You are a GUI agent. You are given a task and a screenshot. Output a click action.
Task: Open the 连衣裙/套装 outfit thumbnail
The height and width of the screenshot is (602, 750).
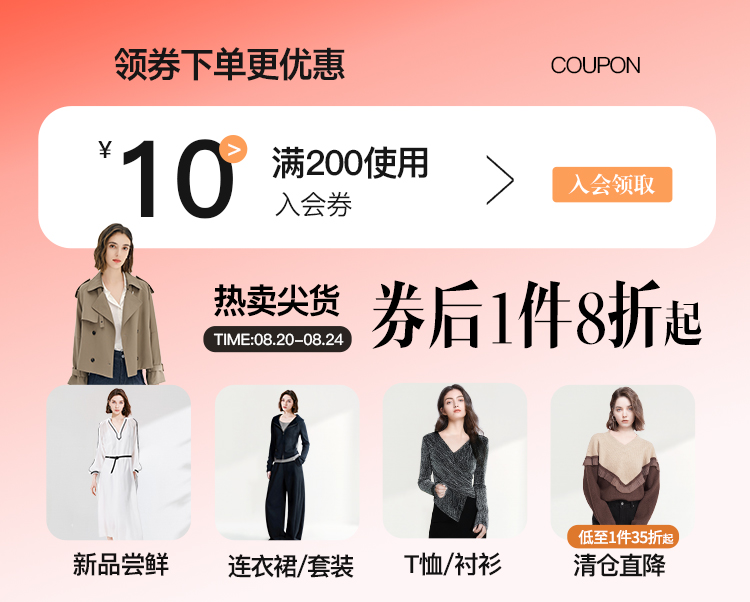point(287,462)
